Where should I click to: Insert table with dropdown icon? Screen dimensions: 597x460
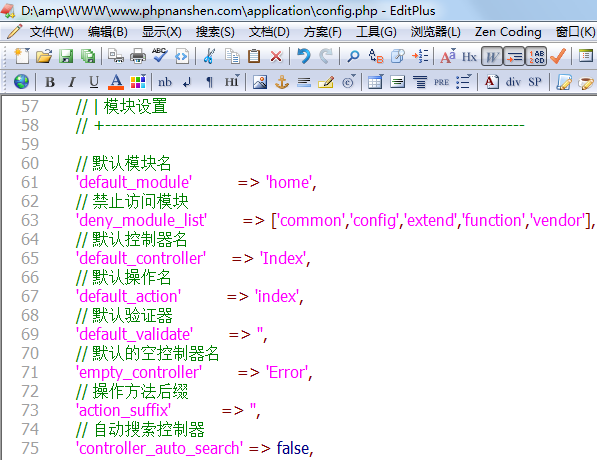click(x=376, y=81)
